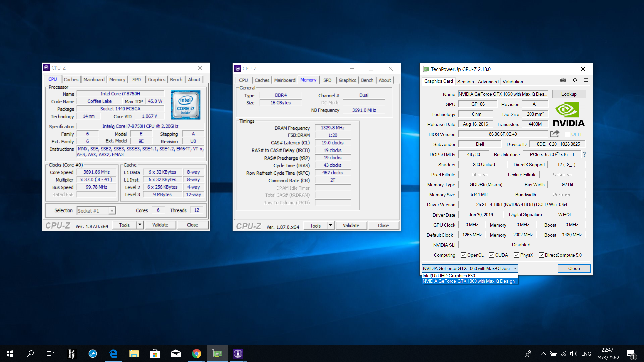Open the Socket #1 selection dropdown
The height and width of the screenshot is (362, 644).
click(96, 210)
